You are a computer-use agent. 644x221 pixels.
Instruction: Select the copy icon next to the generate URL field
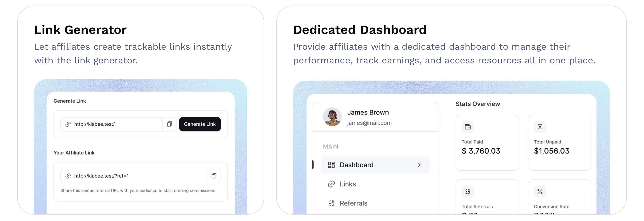click(x=169, y=124)
